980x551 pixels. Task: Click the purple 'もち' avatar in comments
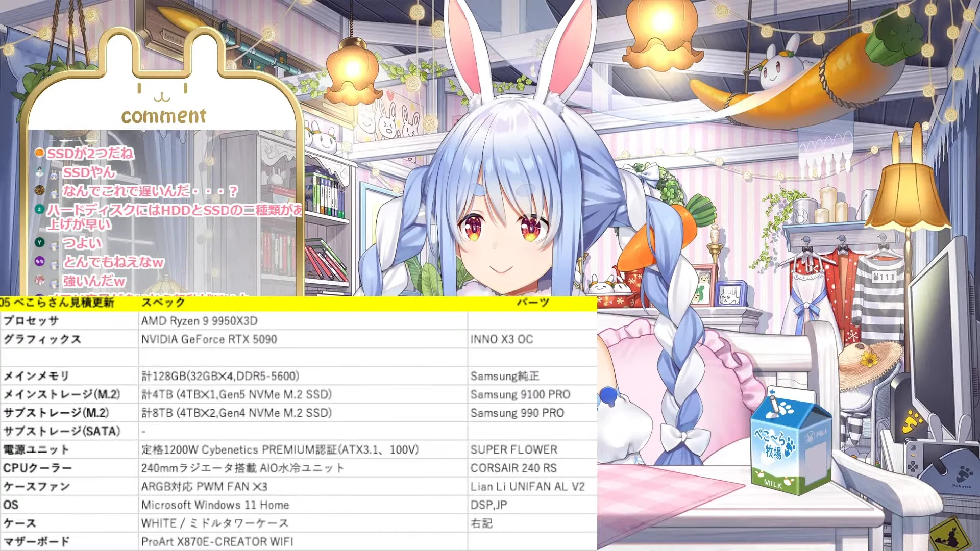point(40,261)
